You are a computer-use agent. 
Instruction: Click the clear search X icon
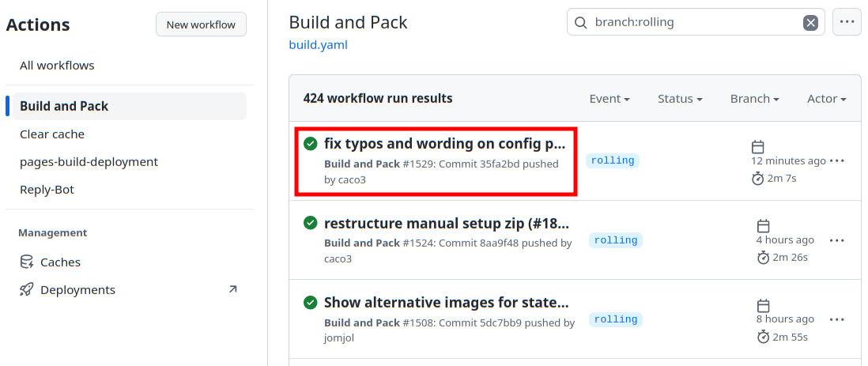[x=810, y=23]
